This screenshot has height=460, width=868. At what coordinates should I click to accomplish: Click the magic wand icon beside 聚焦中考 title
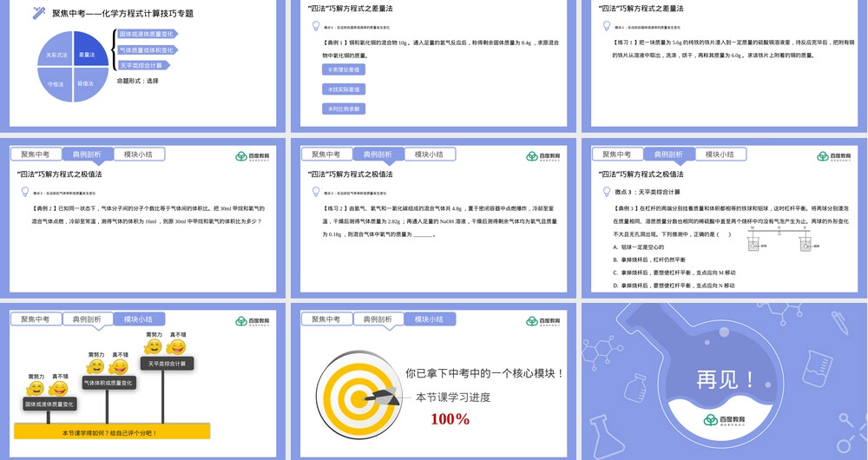[39, 13]
